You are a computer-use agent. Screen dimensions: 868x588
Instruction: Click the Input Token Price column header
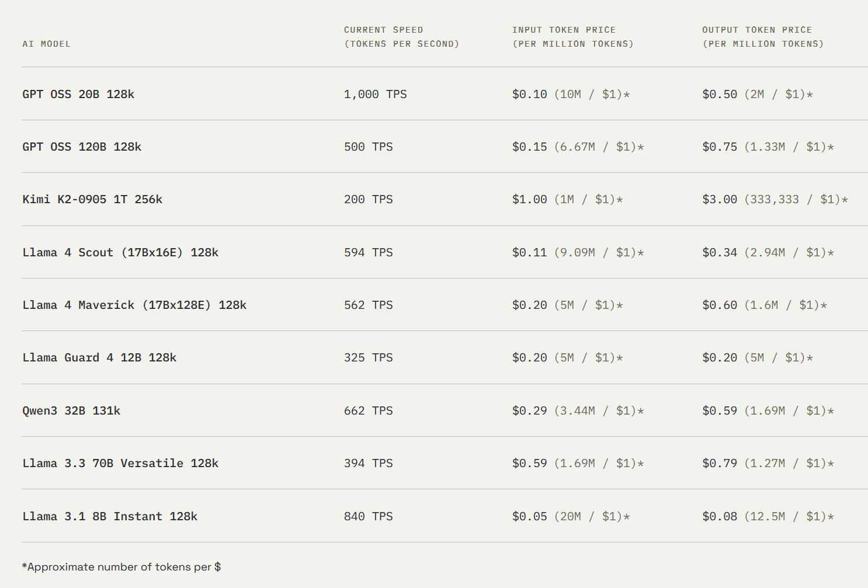tap(572, 37)
